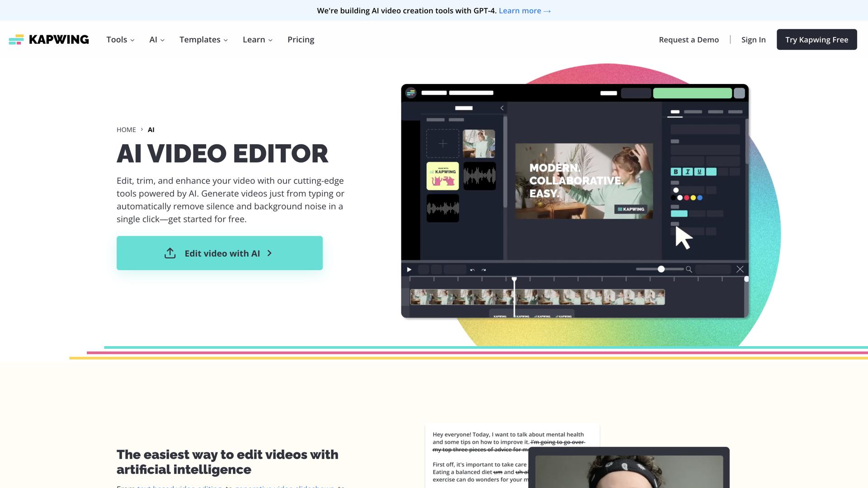Click Try Kapwing Free button
This screenshot has height=488, width=868.
pyautogui.click(x=816, y=40)
